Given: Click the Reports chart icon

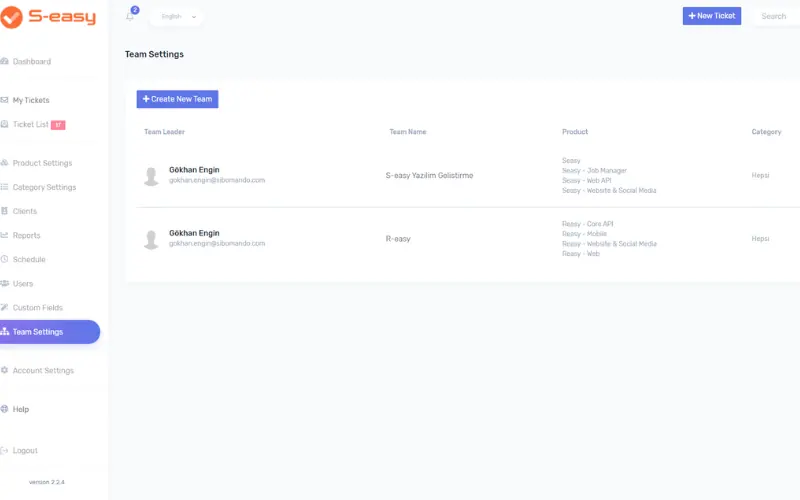Looking at the screenshot, I should pyautogui.click(x=4, y=235).
